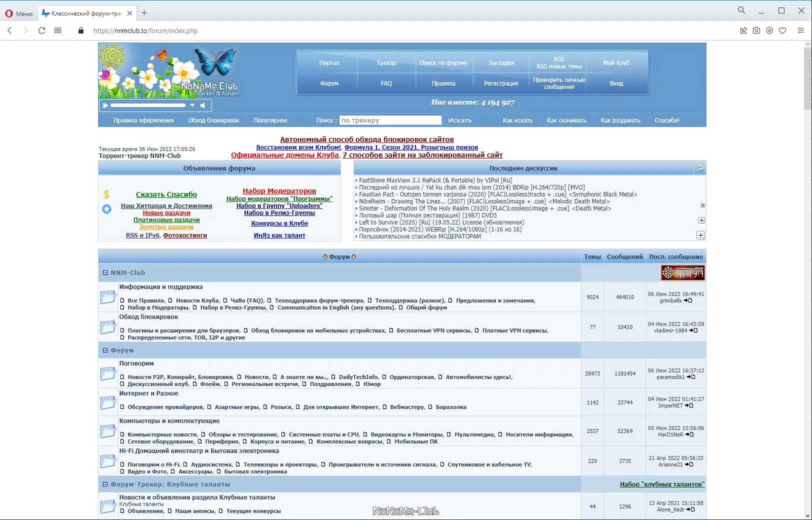Image resolution: width=812 pixels, height=520 pixels.
Task: Open a new browser tab
Action: click(x=144, y=13)
